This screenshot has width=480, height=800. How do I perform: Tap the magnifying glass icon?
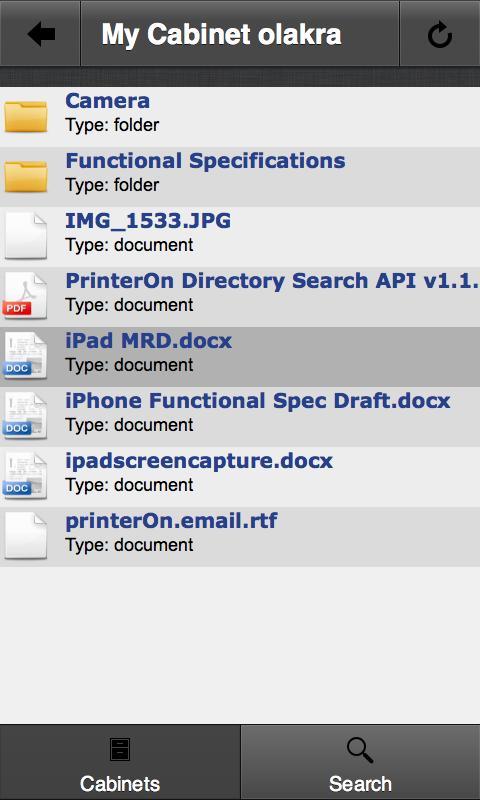(360, 751)
